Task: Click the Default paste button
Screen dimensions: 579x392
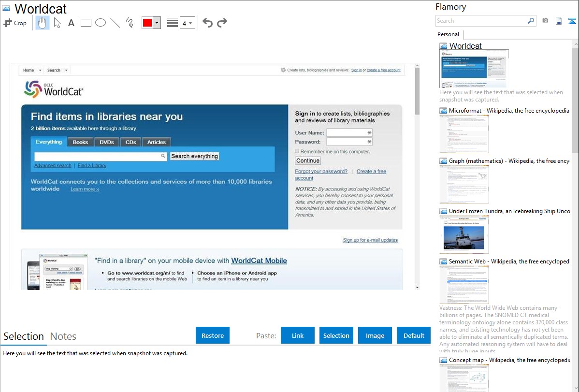Action: [x=414, y=335]
